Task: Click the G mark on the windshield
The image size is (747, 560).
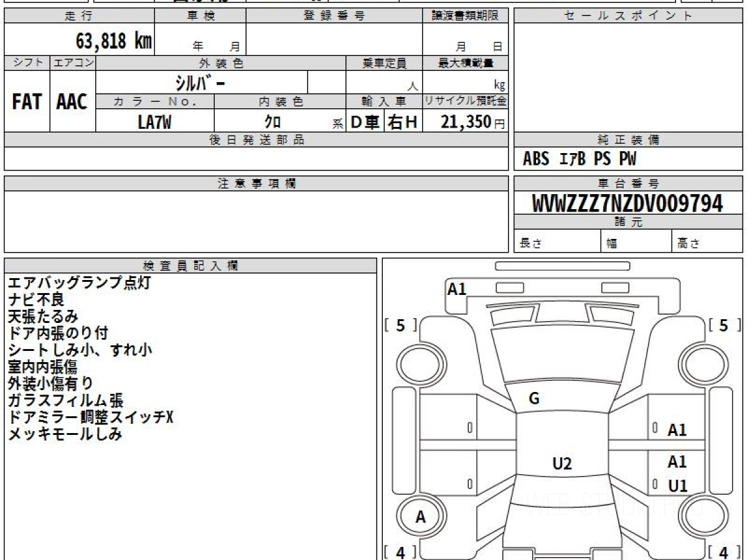Action: click(x=534, y=399)
